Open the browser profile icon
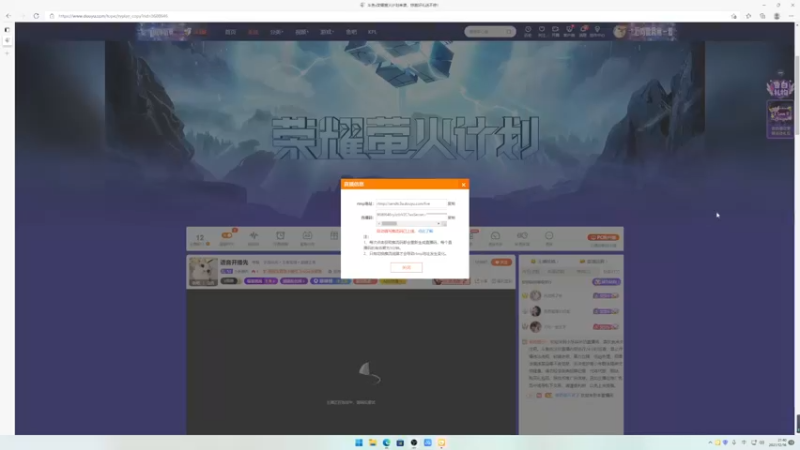The image size is (800, 450). pos(777,16)
